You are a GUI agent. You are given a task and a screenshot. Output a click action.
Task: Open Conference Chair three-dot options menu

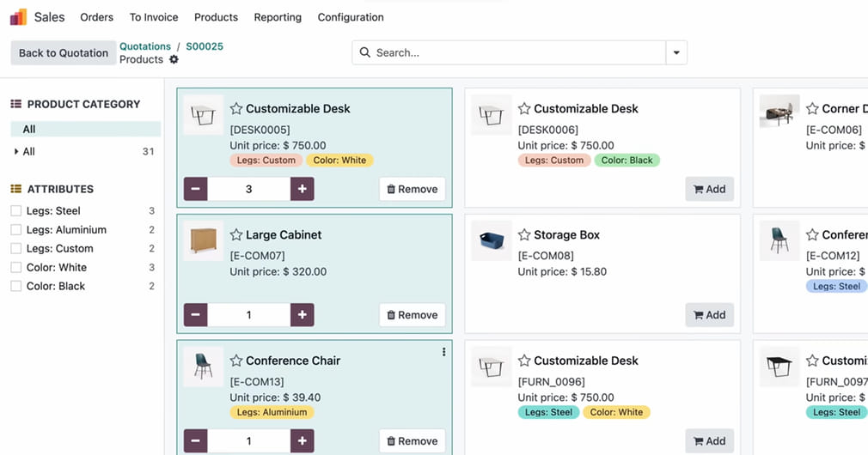coord(443,352)
